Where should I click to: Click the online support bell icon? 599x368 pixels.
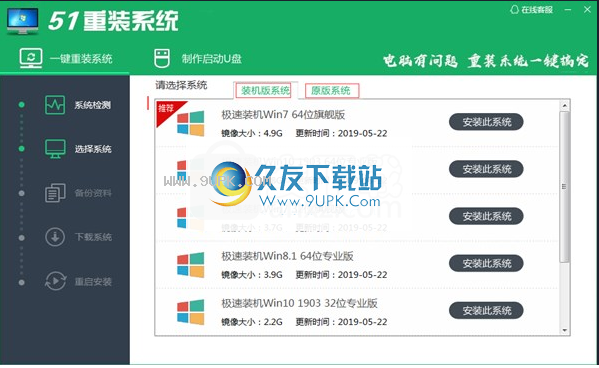click(x=515, y=10)
